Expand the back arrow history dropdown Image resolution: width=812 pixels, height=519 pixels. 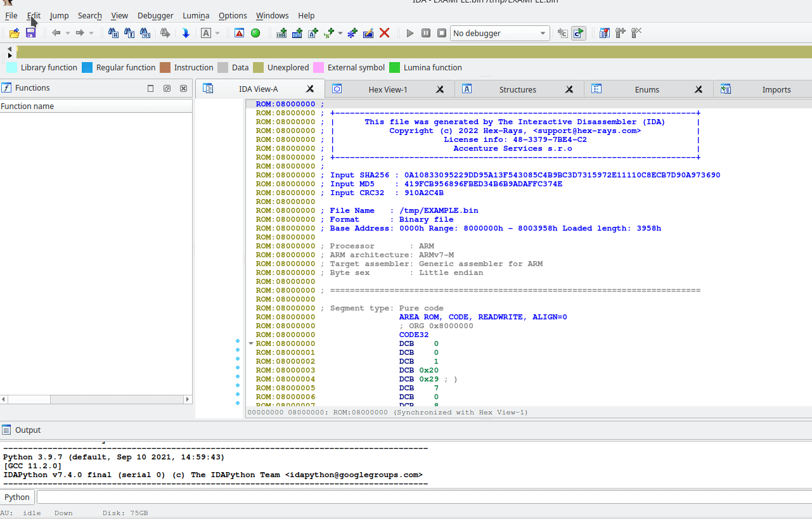tap(68, 33)
